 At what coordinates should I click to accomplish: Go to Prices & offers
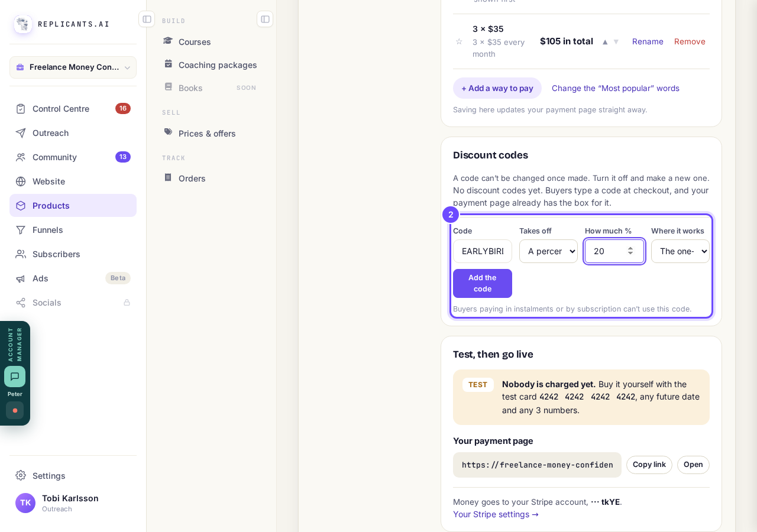coord(207,134)
